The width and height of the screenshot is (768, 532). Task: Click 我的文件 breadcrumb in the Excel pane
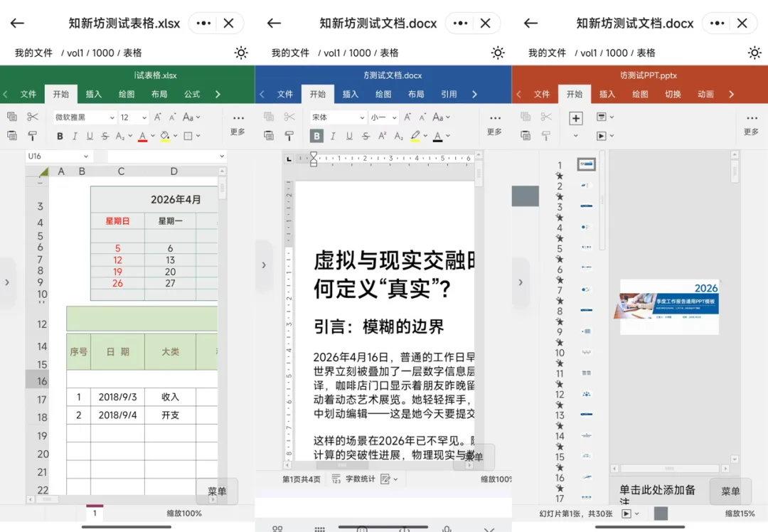click(x=33, y=53)
